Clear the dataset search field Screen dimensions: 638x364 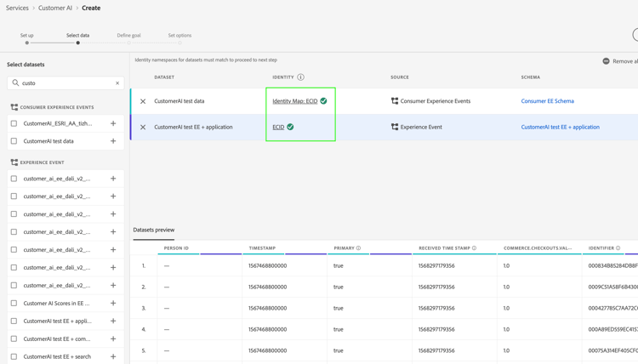coord(117,83)
